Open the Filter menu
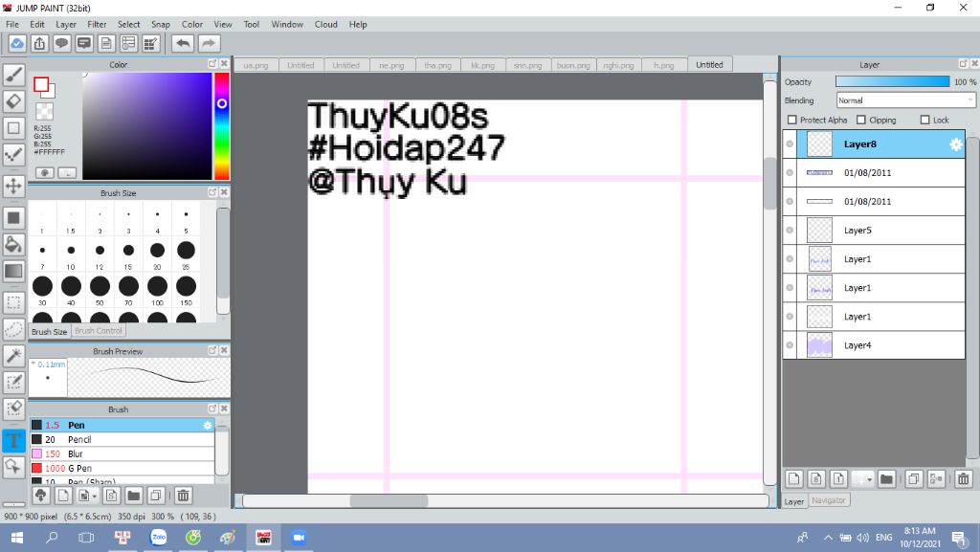 coord(97,24)
